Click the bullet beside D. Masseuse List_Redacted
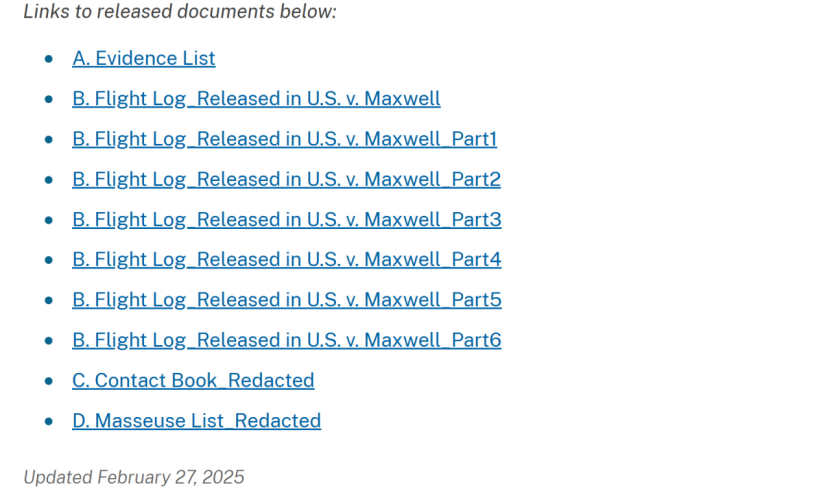The width and height of the screenshot is (830, 489). (x=49, y=421)
